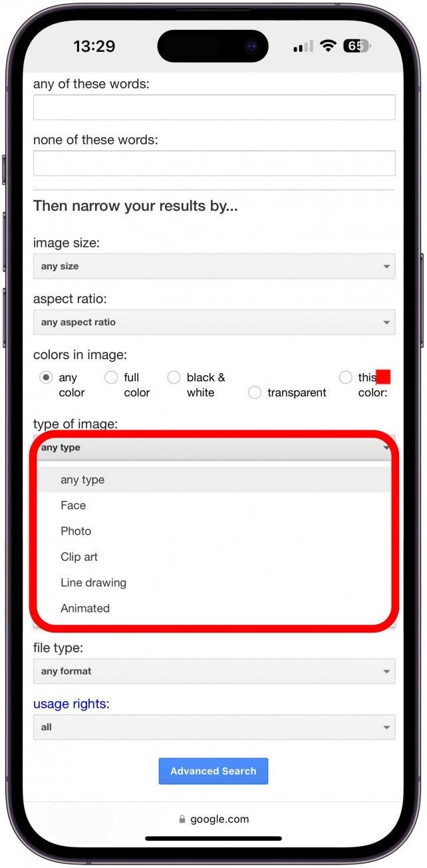Choose the "black & white" radio option
The width and height of the screenshot is (427, 868).
coord(174,377)
